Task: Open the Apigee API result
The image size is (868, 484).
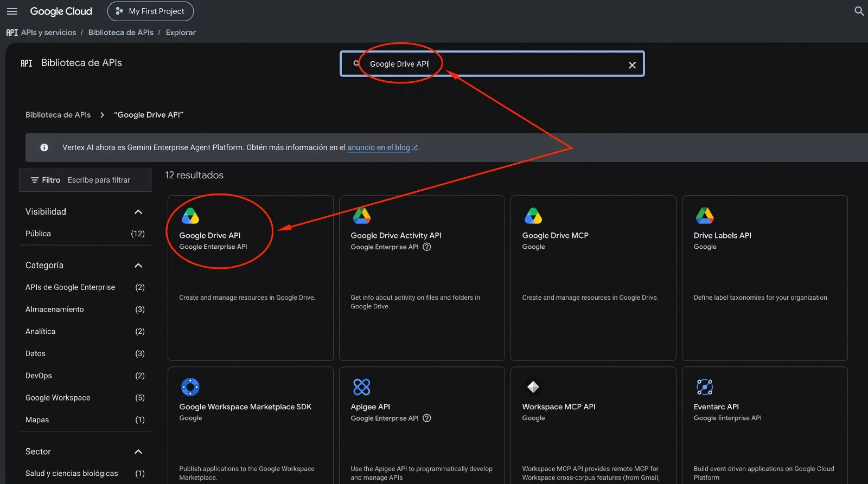Action: point(370,406)
